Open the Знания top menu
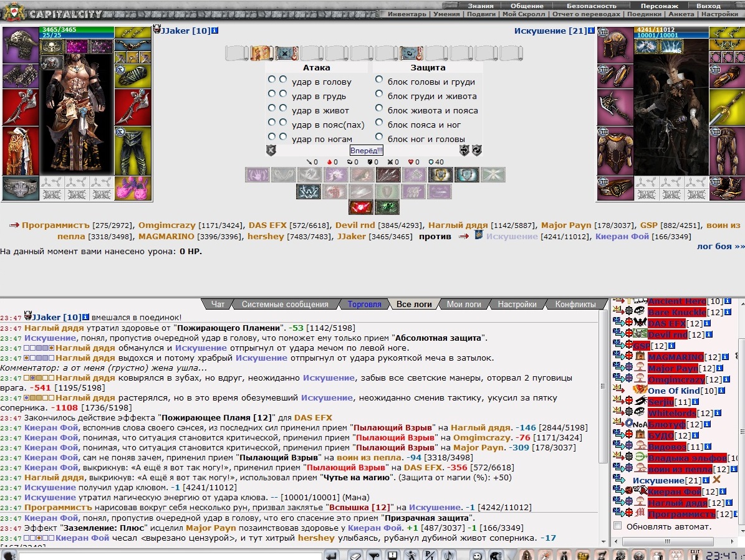The height and width of the screenshot is (560, 745). coord(481,6)
